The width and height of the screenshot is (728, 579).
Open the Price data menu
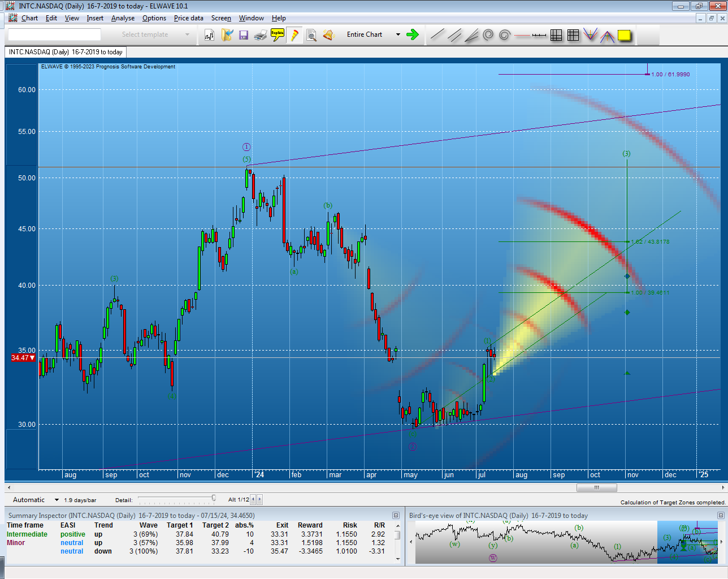coord(188,18)
